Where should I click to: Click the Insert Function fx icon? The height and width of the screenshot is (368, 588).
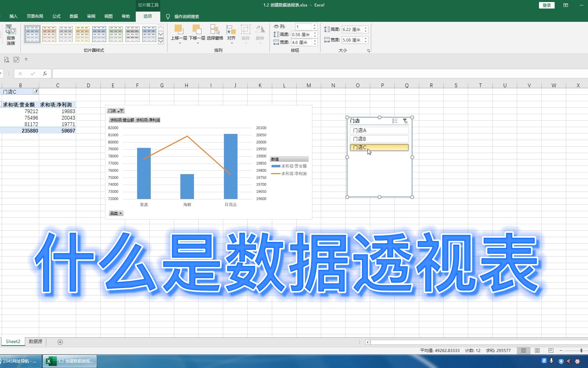pos(45,74)
